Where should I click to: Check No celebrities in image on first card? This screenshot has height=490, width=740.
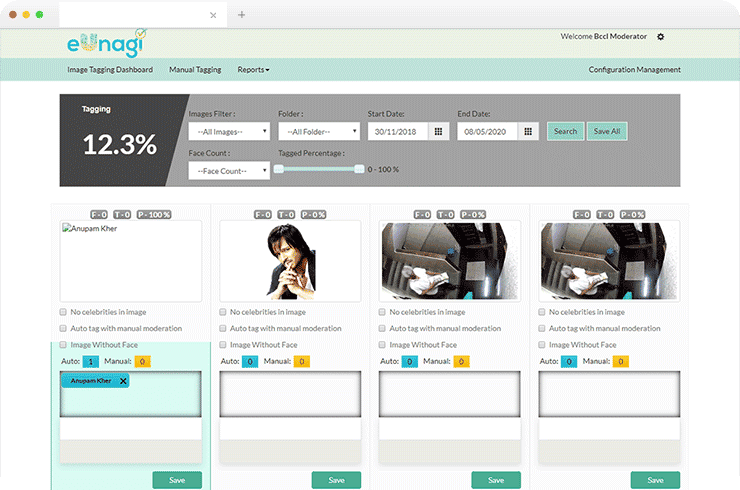coord(63,312)
